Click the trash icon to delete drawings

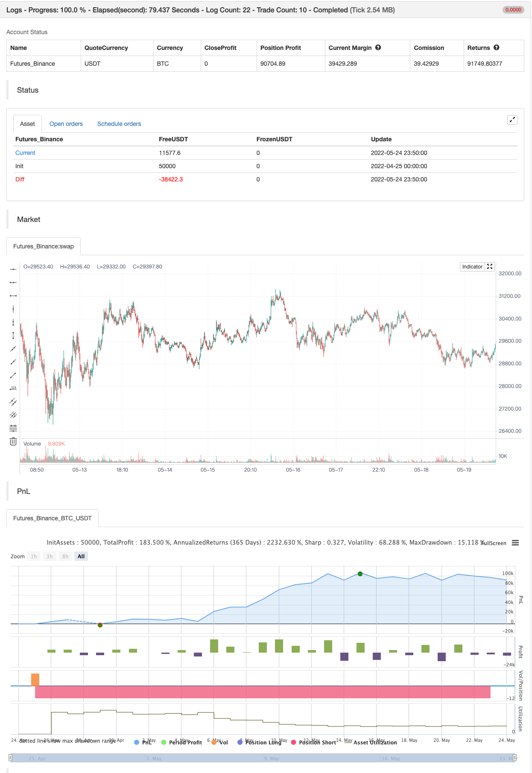(13, 441)
